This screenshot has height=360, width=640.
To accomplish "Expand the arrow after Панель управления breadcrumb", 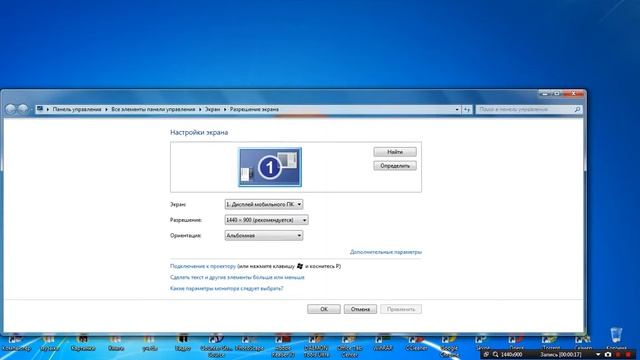I will 106,109.
